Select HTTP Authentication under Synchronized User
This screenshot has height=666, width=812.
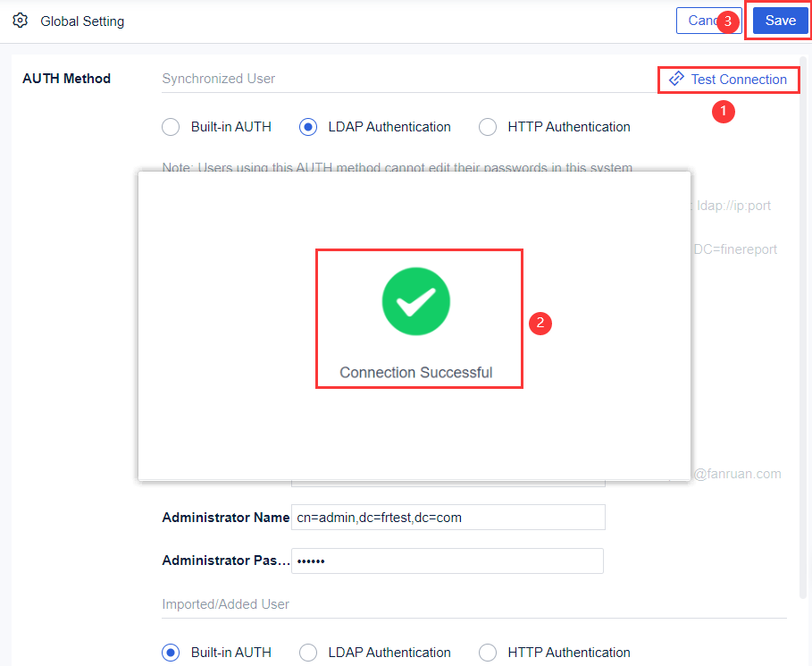488,127
